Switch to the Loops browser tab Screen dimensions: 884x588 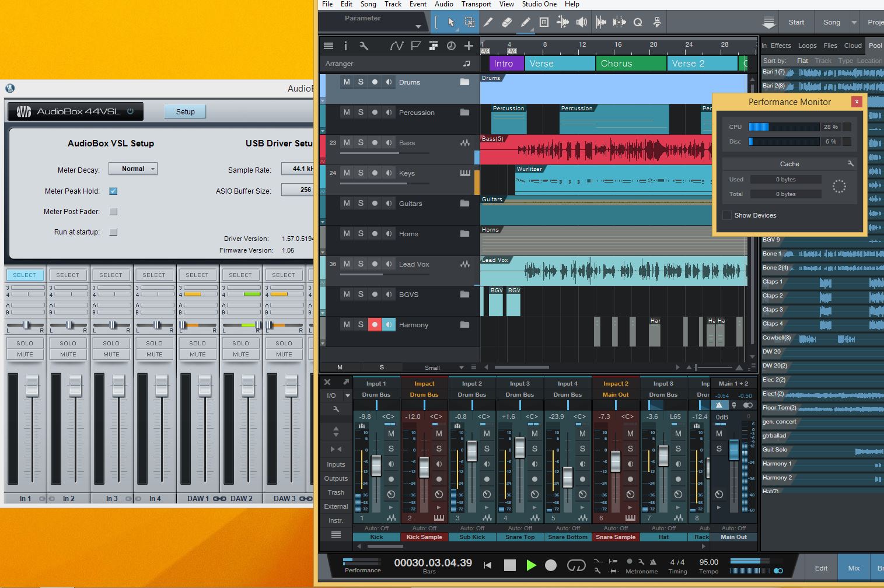pos(807,45)
